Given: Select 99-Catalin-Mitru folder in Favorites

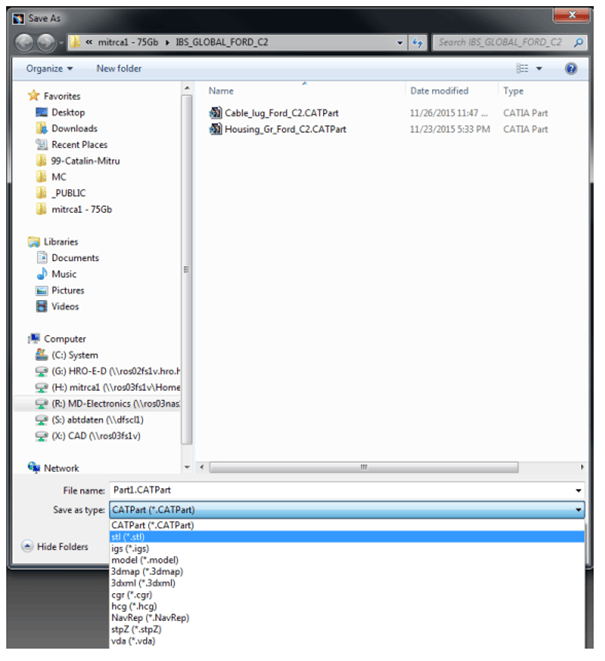Looking at the screenshot, I should 85,161.
